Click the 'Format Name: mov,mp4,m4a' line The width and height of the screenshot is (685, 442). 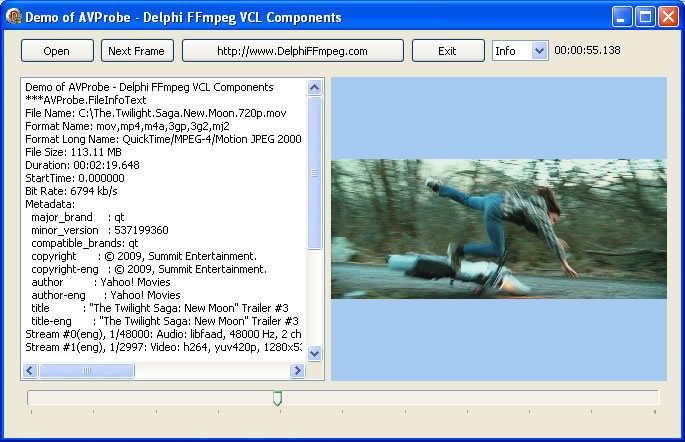point(127,126)
